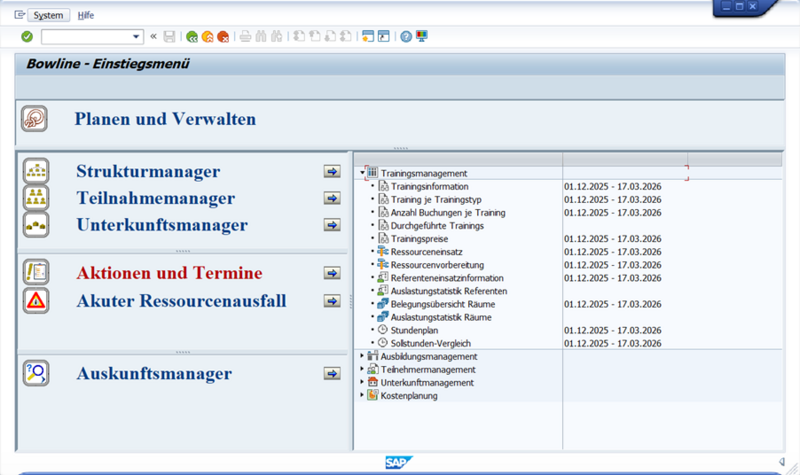Open Auskunftsmanager via its arrow button
This screenshot has width=800, height=475.
(332, 374)
